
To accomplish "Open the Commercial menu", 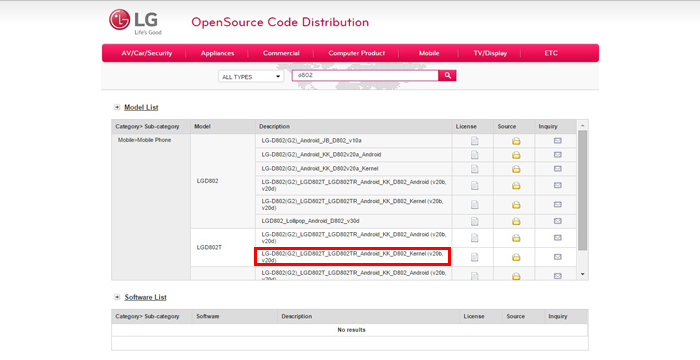I will [x=281, y=53].
